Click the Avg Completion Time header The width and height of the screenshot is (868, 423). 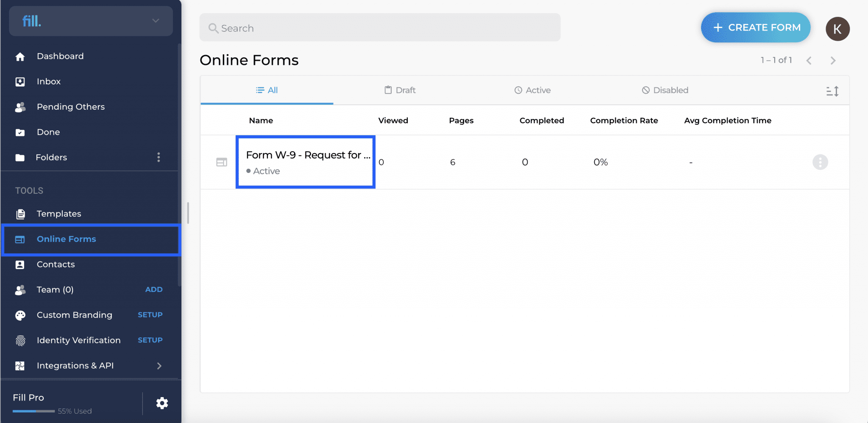pyautogui.click(x=728, y=120)
